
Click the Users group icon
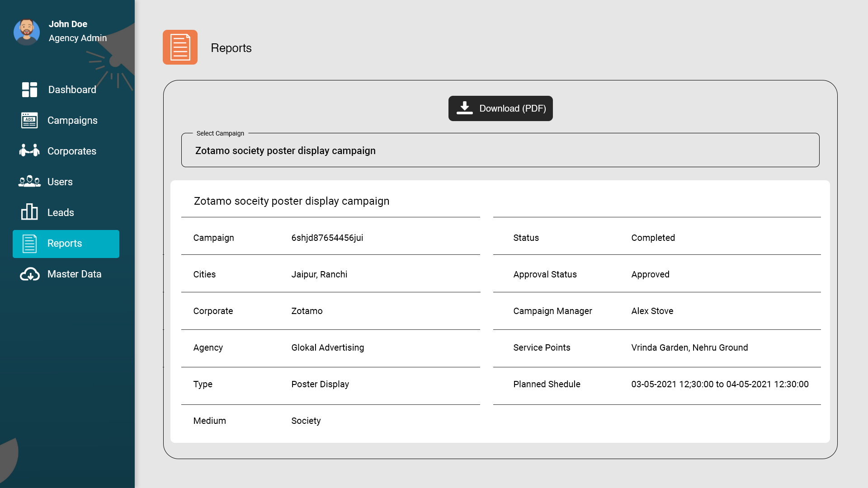point(29,181)
